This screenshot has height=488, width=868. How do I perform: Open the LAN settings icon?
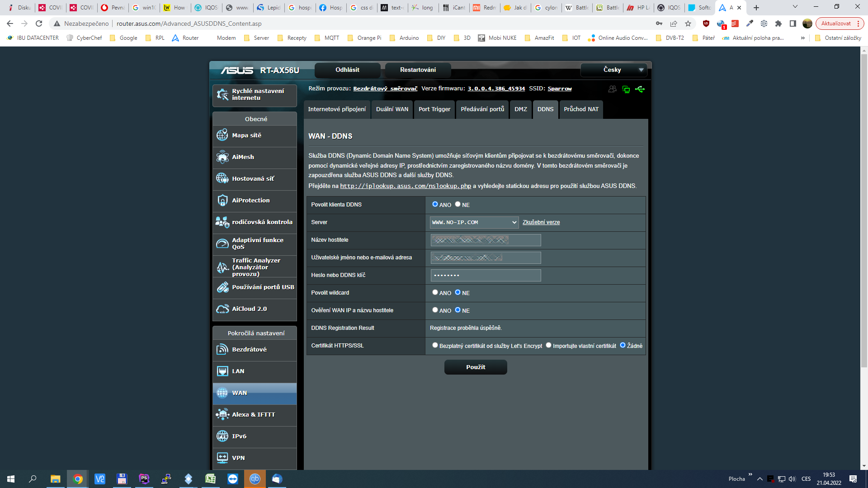[222, 371]
